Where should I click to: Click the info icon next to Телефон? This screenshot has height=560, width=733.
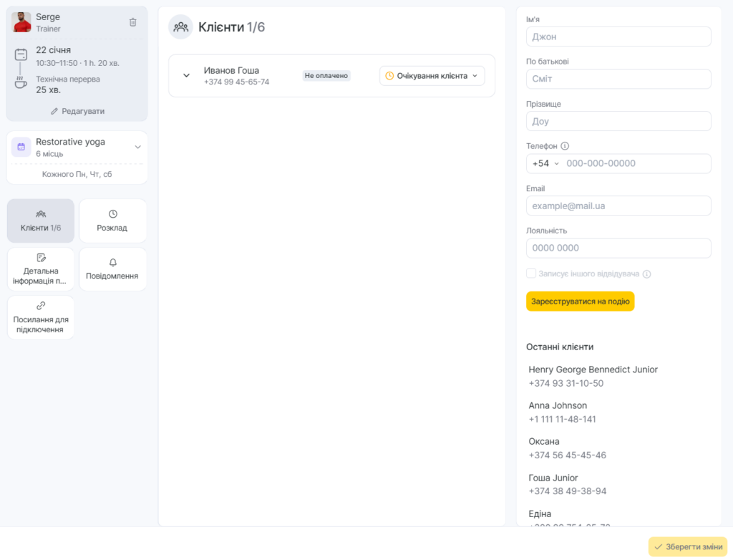[565, 146]
